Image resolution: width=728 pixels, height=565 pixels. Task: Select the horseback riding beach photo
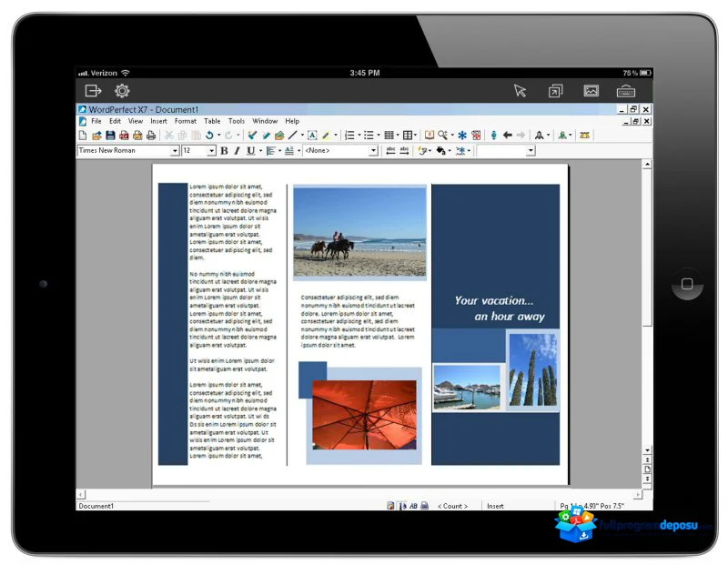(x=359, y=232)
